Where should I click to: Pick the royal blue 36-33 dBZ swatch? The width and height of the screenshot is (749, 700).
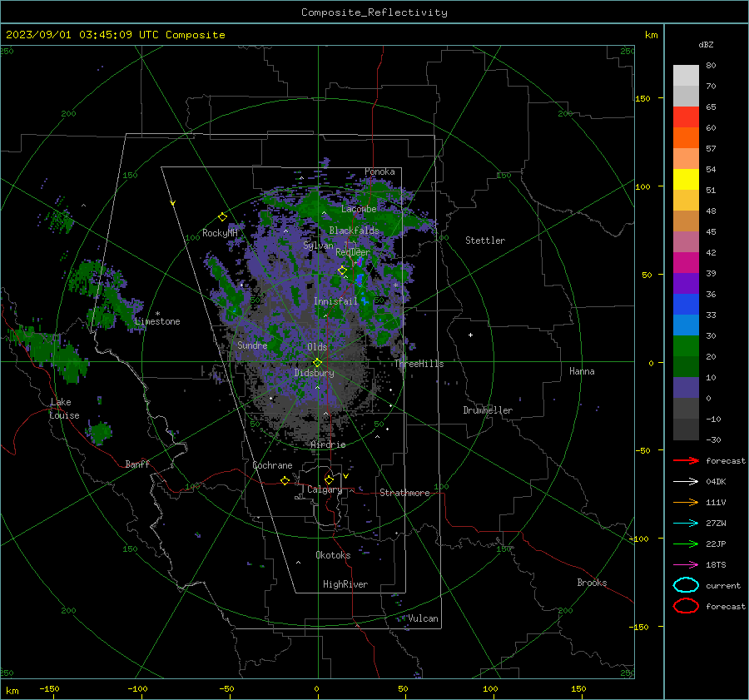[x=686, y=305]
